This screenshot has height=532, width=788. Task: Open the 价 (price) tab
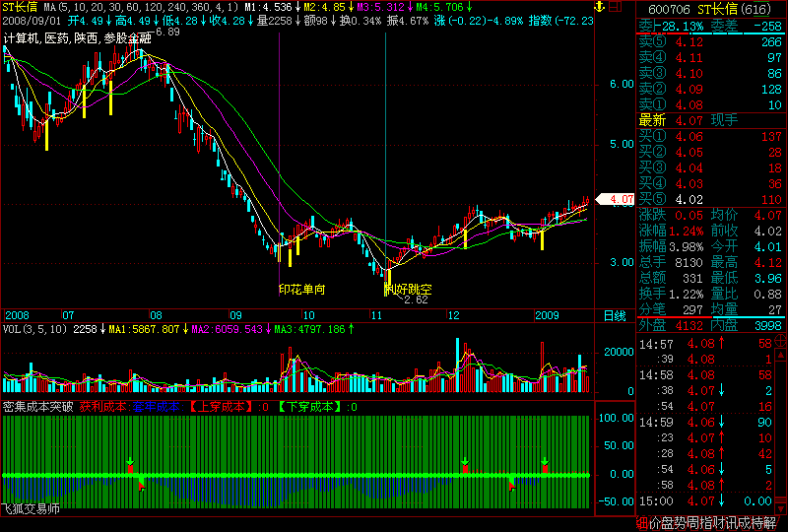coord(655,523)
